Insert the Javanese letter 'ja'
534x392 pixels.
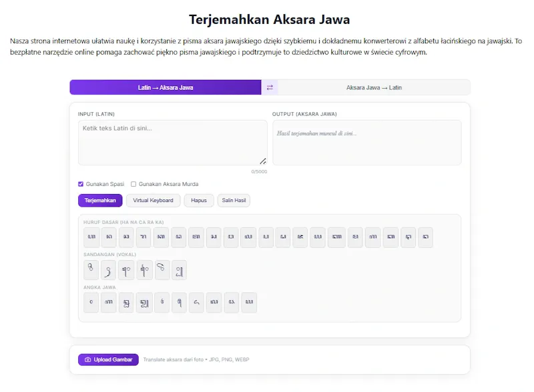(300, 237)
